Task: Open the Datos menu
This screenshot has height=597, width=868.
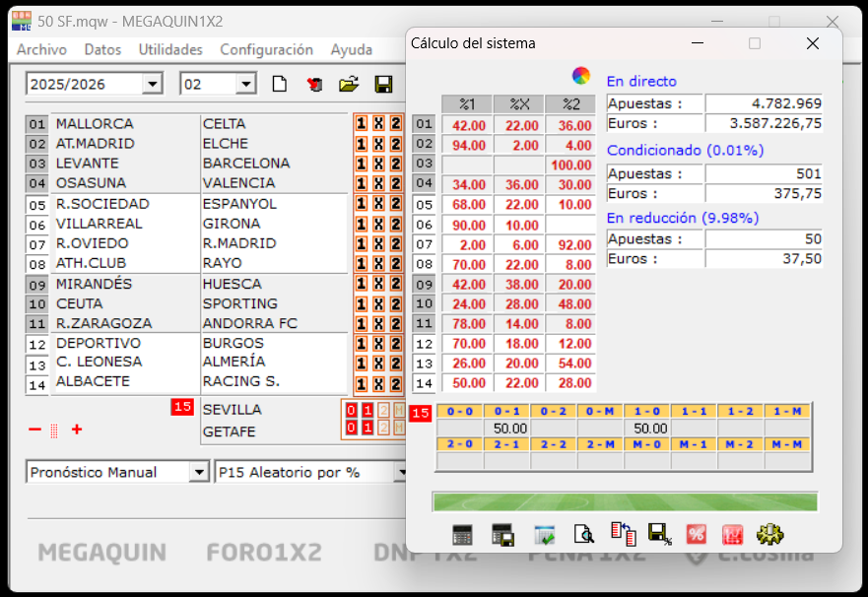Action: 102,50
